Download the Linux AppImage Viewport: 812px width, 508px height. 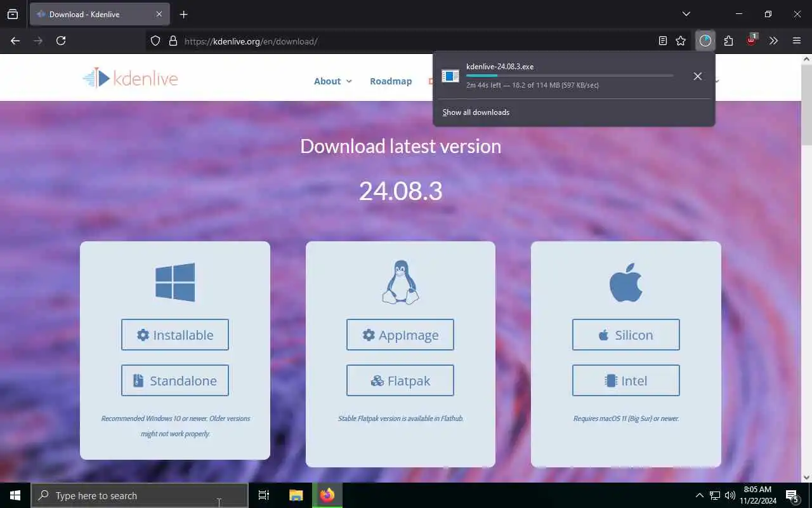[400, 335]
